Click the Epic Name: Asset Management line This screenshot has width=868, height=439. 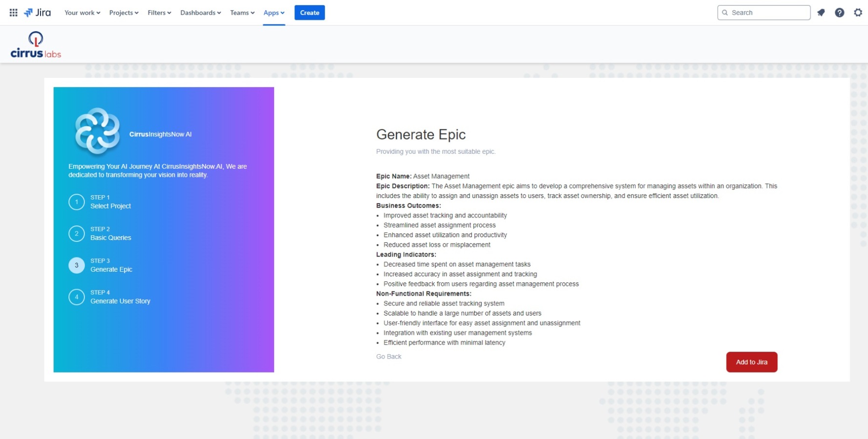[423, 176]
